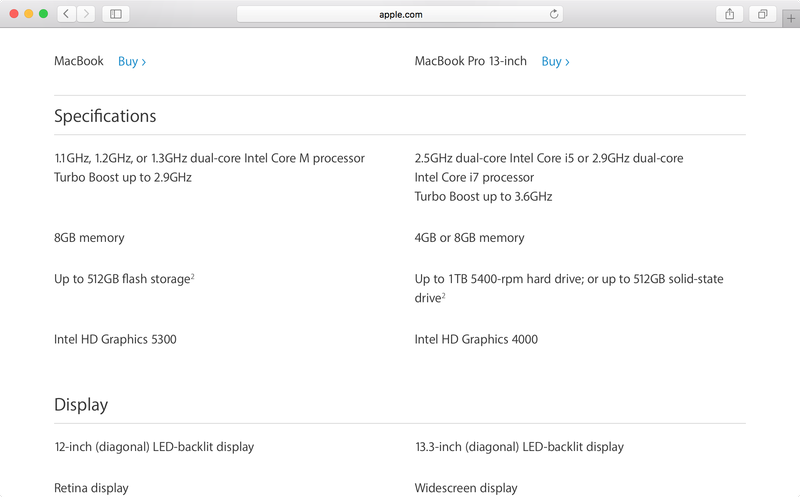Click the Specifications section heading

point(105,116)
